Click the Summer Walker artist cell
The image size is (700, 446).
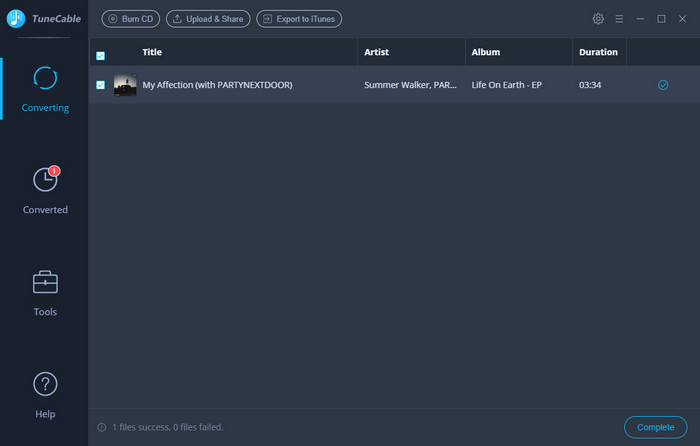pos(410,85)
